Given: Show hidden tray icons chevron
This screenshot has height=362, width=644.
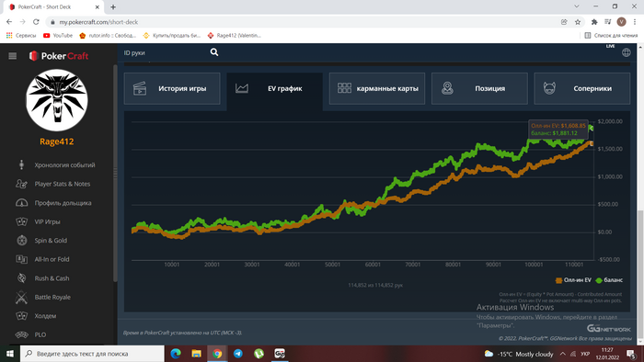Looking at the screenshot, I should tap(563, 354).
